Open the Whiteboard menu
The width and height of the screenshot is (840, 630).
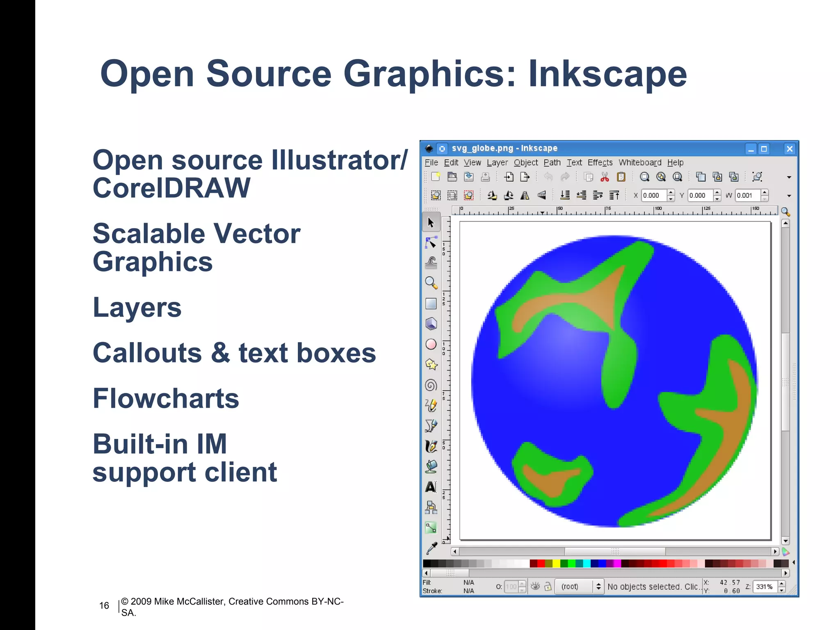pos(640,162)
